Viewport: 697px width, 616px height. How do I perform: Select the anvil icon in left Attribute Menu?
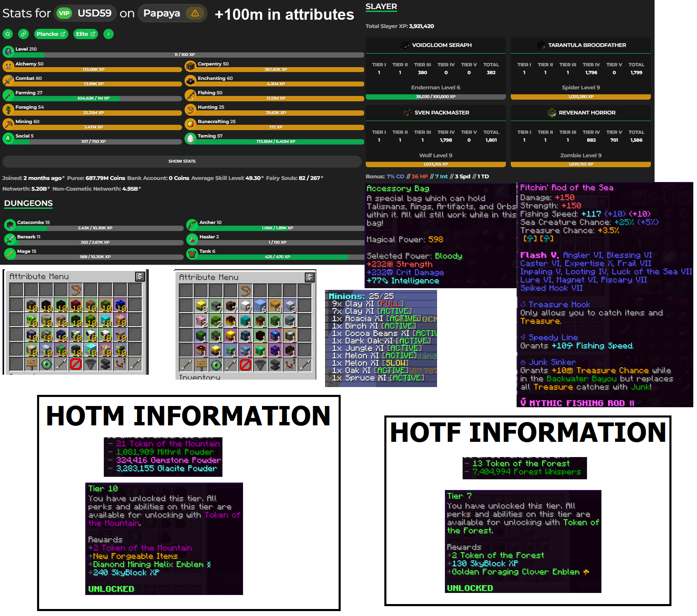[x=105, y=364]
